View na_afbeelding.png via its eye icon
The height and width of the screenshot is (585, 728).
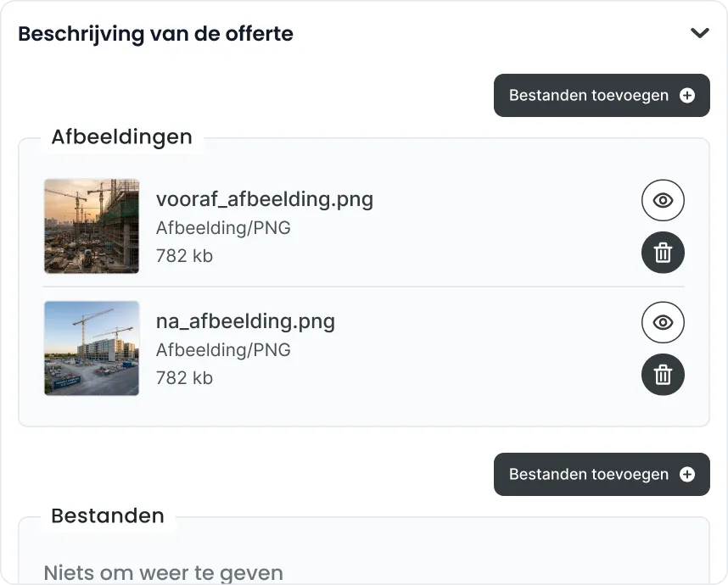(663, 322)
